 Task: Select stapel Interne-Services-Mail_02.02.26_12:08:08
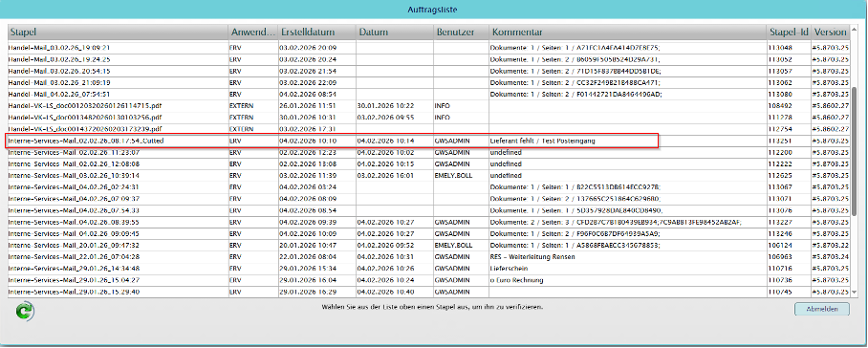click(74, 163)
